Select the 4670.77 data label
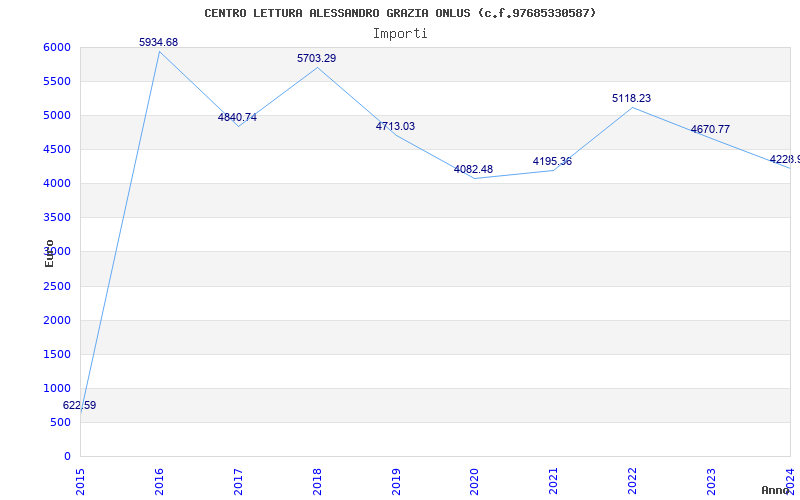 [x=710, y=130]
